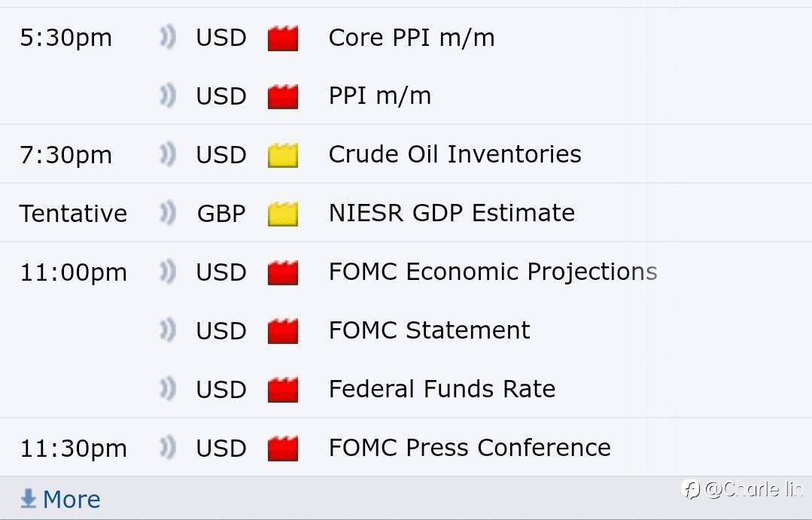Viewport: 812px width, 520px height.
Task: Click the More download arrow icon
Action: click(x=29, y=499)
